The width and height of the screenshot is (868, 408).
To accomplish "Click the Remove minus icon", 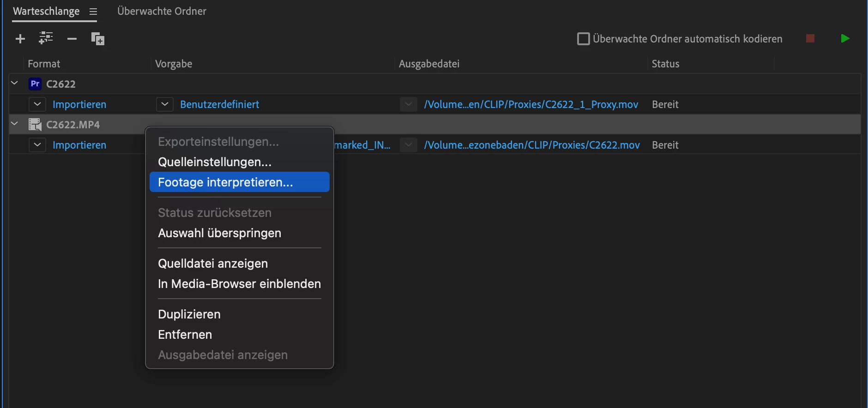I will pyautogui.click(x=72, y=39).
